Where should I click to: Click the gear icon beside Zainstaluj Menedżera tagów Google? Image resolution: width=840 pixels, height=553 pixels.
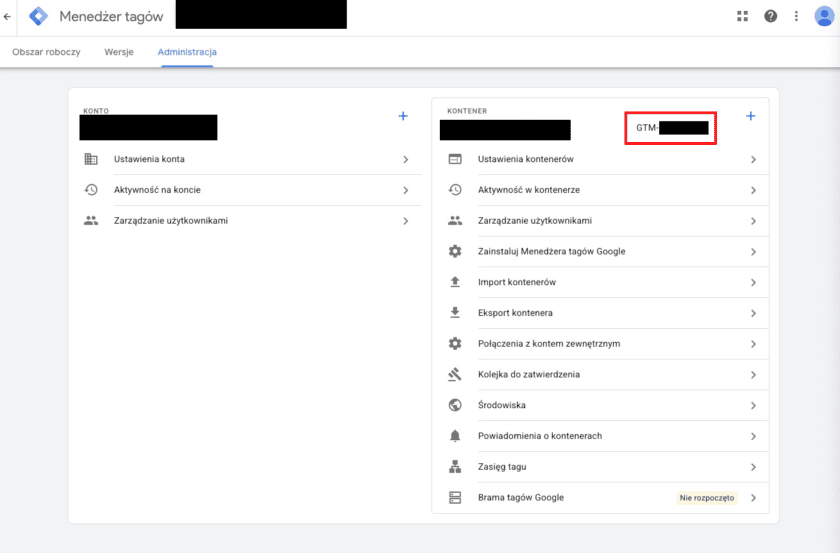tap(455, 251)
